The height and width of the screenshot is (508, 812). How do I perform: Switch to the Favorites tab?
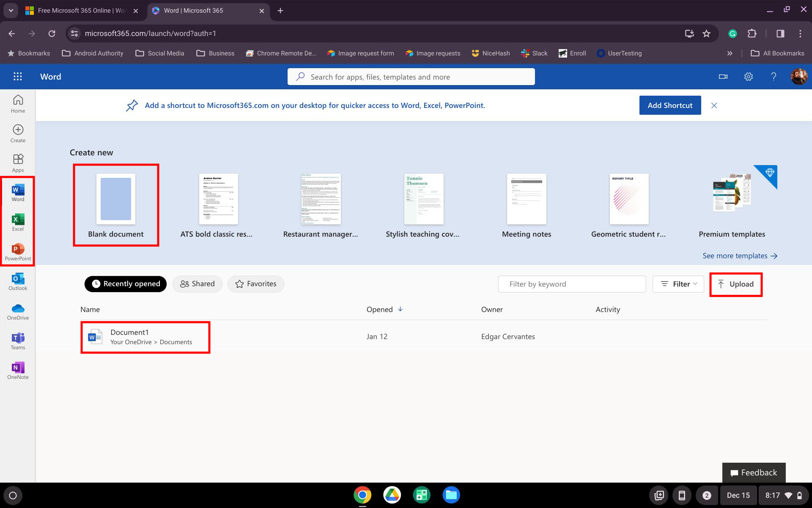(x=255, y=284)
